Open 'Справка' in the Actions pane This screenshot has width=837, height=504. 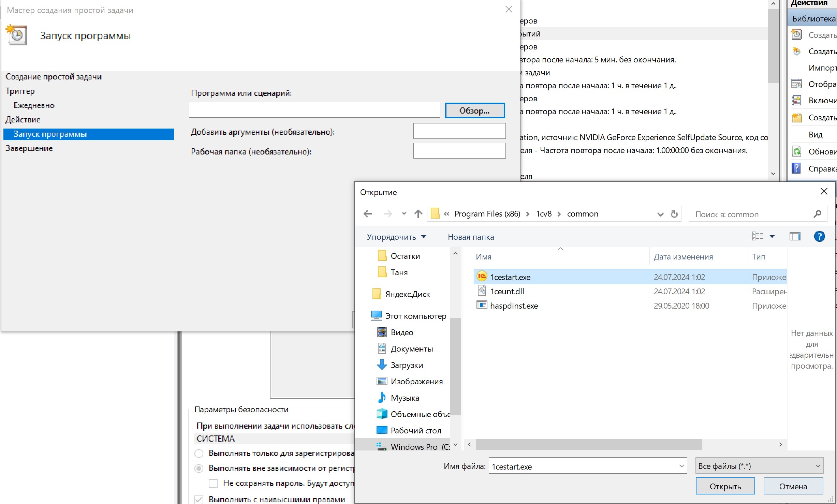tap(822, 168)
